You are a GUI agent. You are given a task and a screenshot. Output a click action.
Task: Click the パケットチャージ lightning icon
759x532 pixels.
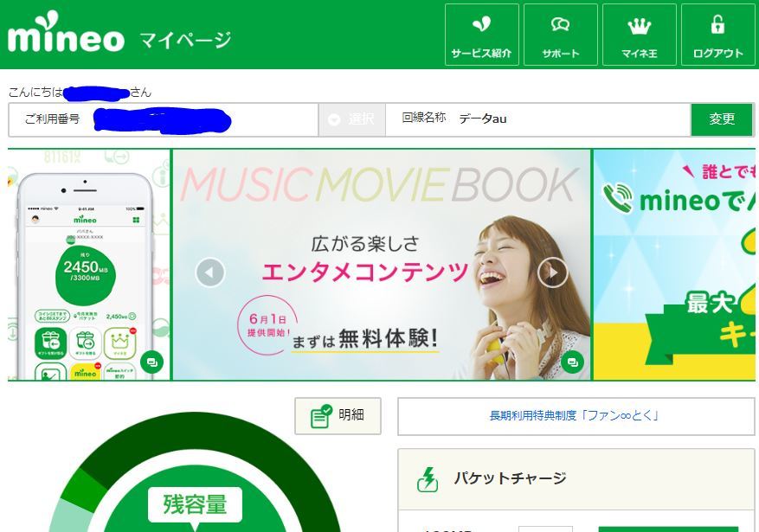[x=428, y=478]
